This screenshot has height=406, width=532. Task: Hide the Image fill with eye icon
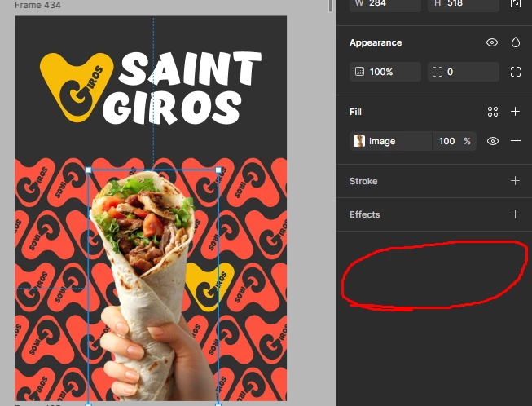point(493,141)
